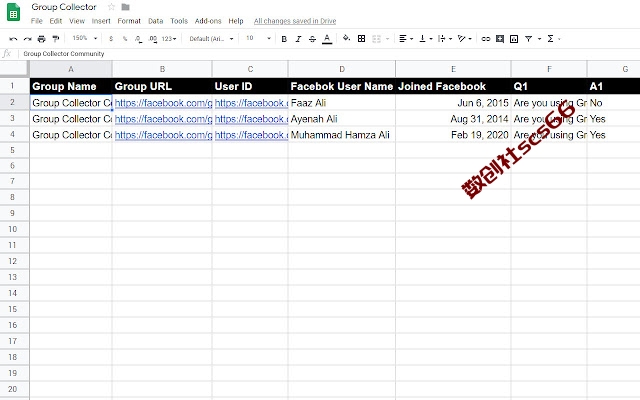The height and width of the screenshot is (400, 640).
Task: Open the borders tool
Action: (x=361, y=39)
